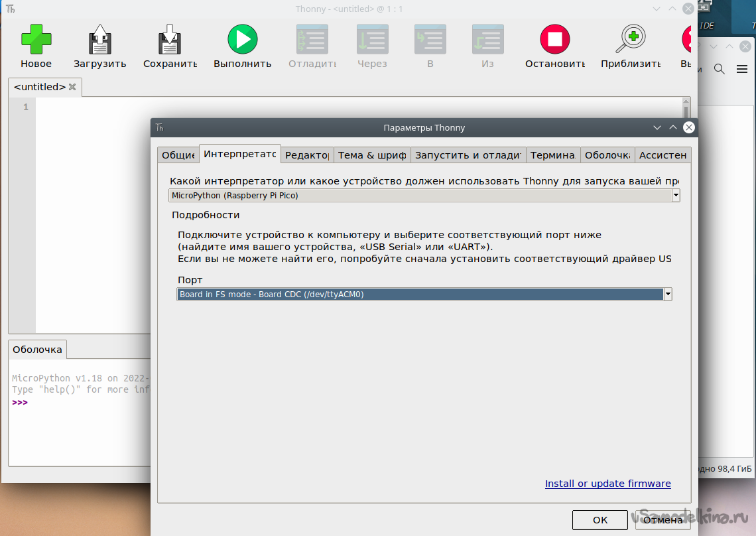
Task: Open the MicroPython (Raspberry Pi Pico) combo box
Action: tap(424, 196)
